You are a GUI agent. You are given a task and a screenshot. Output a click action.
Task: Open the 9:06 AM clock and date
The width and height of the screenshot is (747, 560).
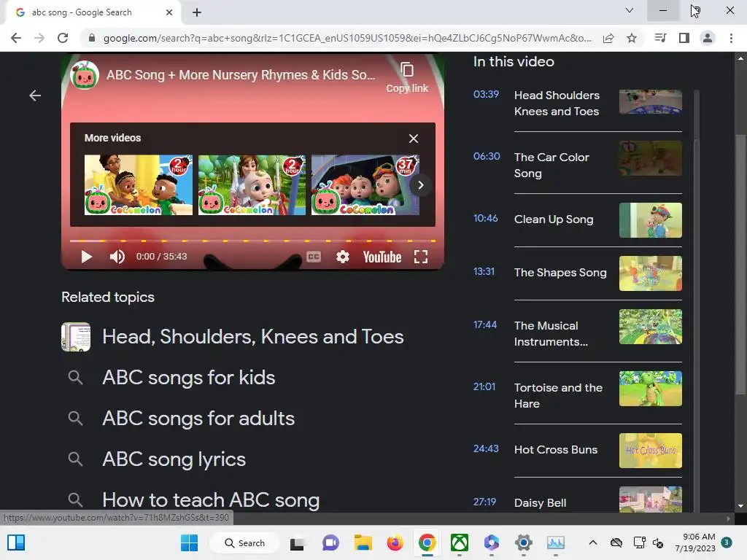pos(694,542)
